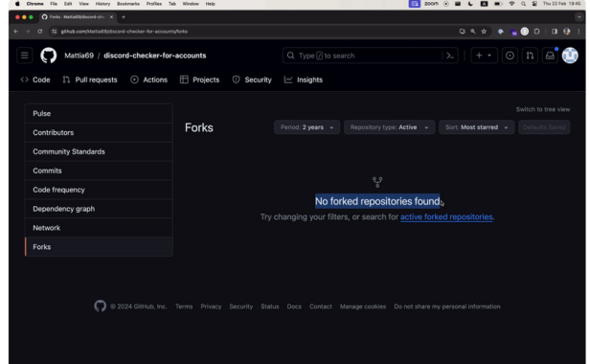Close the Forks browser tab

tap(111, 17)
